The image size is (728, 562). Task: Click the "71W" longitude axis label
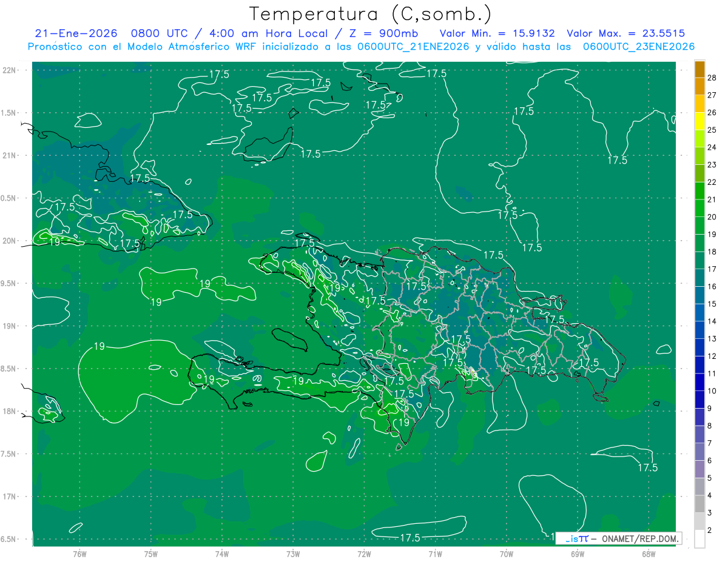(x=435, y=554)
